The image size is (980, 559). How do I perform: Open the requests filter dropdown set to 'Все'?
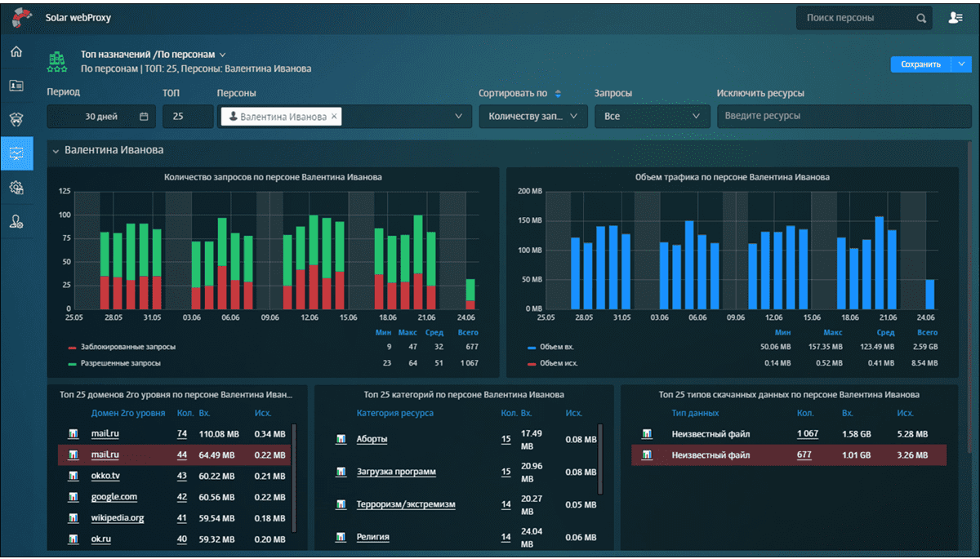click(x=651, y=117)
